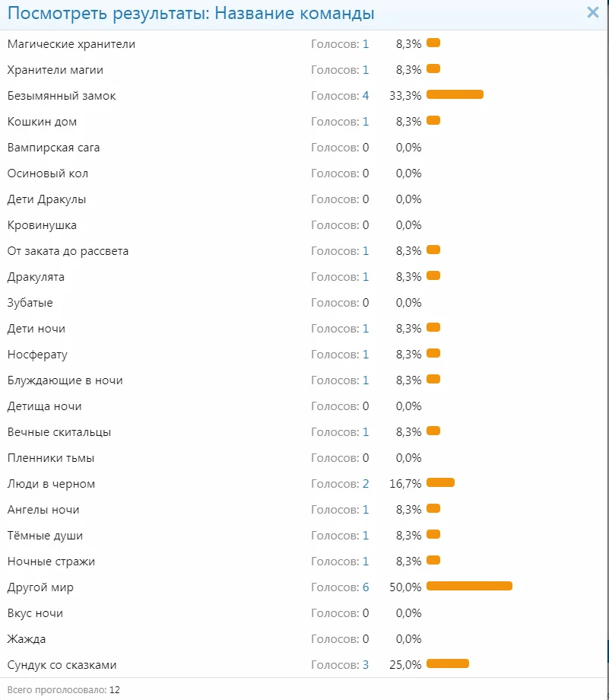
Task: View voters for От заката до рассвета
Action: pyautogui.click(x=366, y=251)
